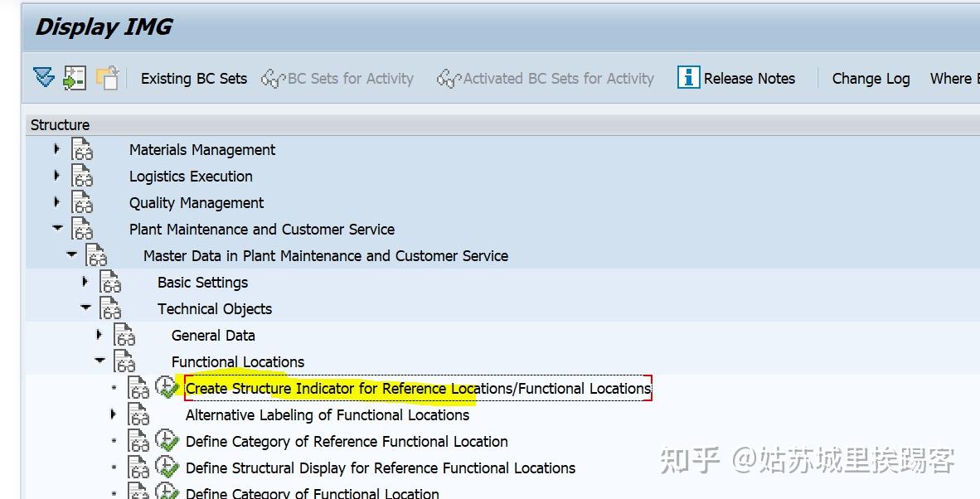
Task: Select Basic Settings tree row
Action: click(x=202, y=283)
